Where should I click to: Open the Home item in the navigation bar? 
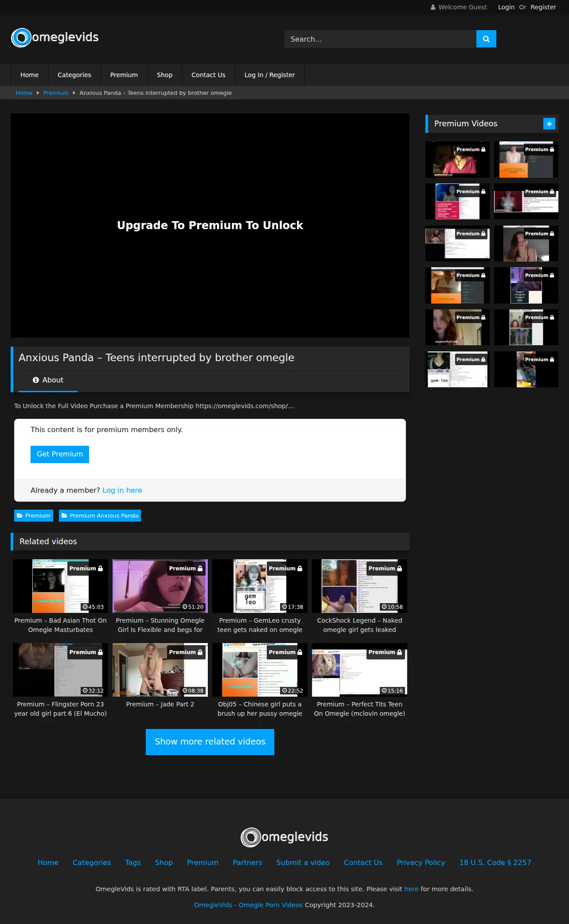30,75
